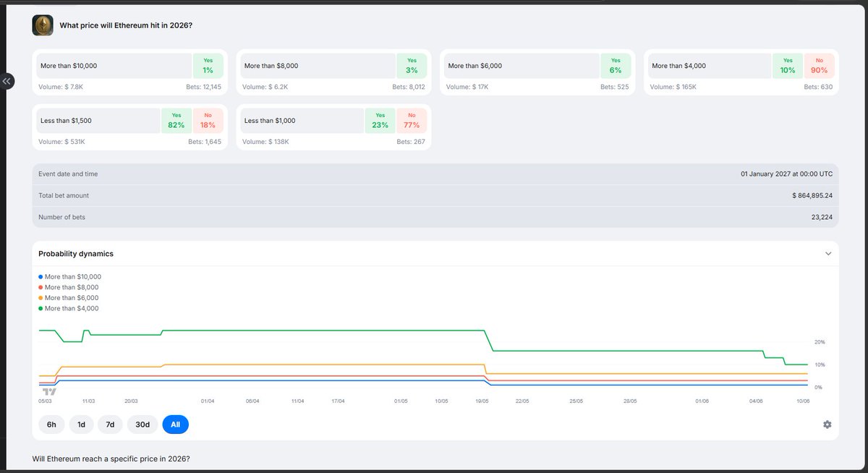868x473 pixels.
Task: Click Volume: $ 165K text
Action: click(673, 87)
